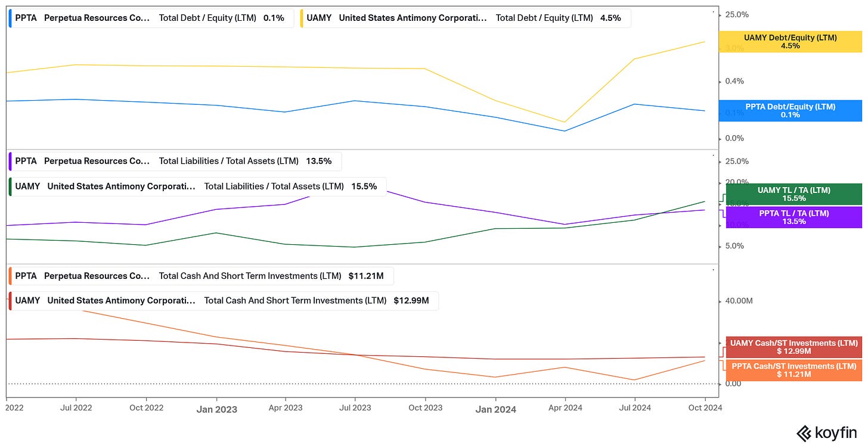Image resolution: width=868 pixels, height=448 pixels.
Task: Click UAMY's 'Total Debt / Equity (LTM)' metric label
Action: pyautogui.click(x=544, y=18)
